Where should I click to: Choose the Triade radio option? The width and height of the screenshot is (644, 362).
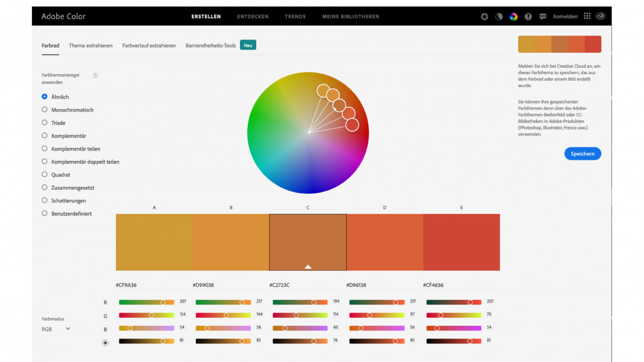click(x=45, y=123)
